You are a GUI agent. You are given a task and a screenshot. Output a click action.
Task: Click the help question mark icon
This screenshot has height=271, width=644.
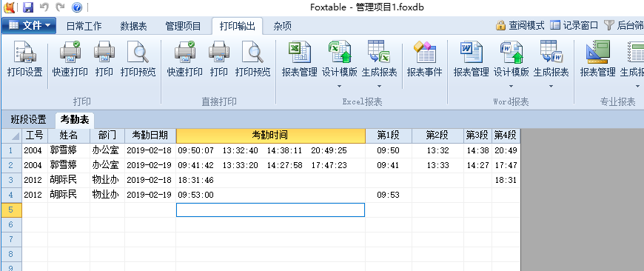(x=76, y=7)
